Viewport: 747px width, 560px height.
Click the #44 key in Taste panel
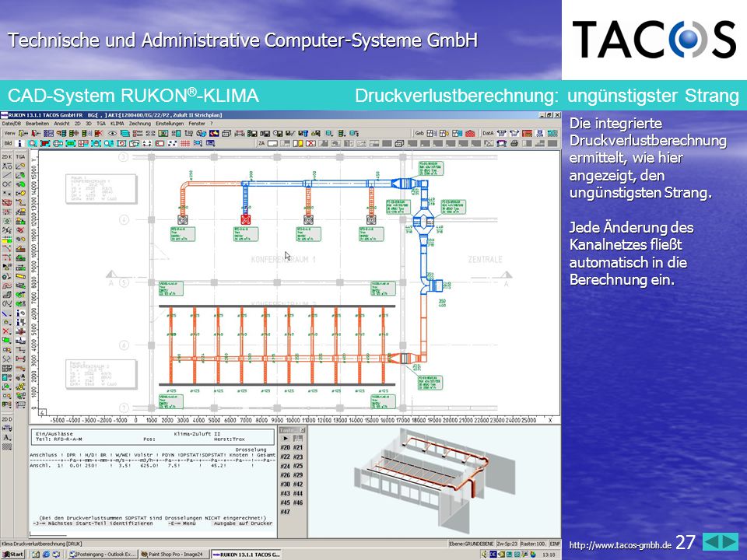point(298,493)
